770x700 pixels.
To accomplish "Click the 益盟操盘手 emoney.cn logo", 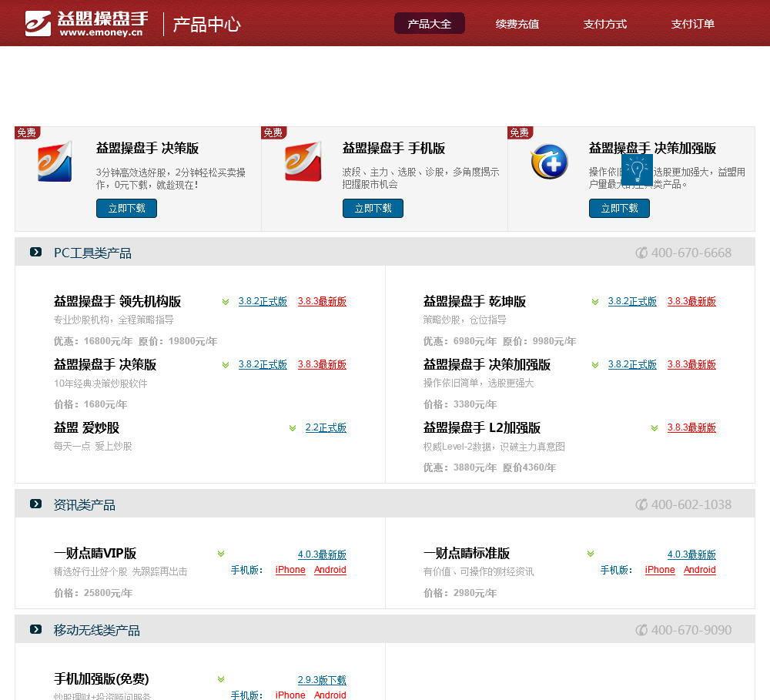I will point(86,24).
